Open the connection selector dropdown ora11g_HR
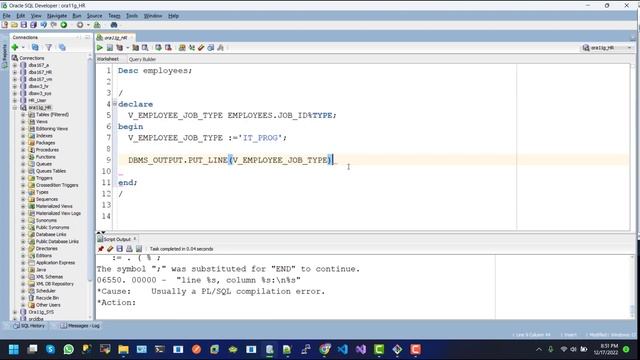640x360 pixels. point(607,48)
